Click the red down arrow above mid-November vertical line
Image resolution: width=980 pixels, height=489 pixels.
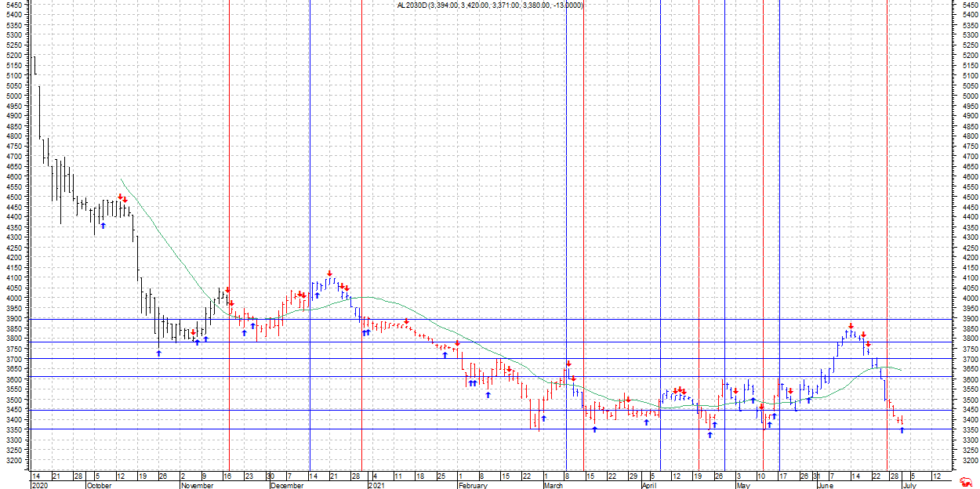(x=227, y=290)
